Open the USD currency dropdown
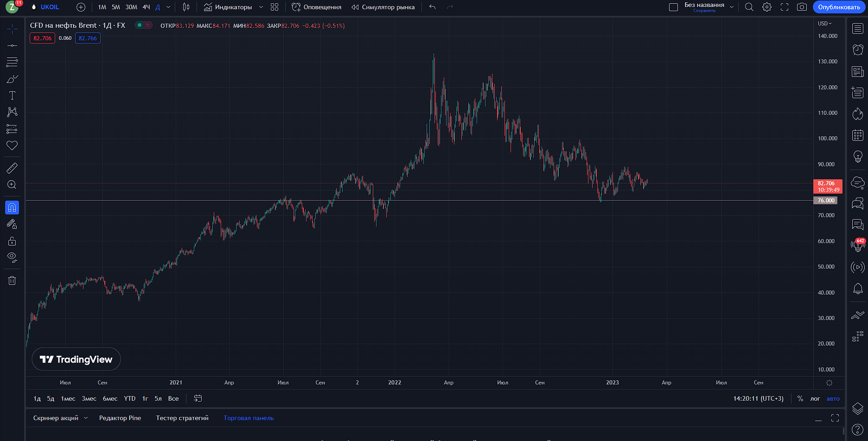Screen dimensions: 868x441 point(825,23)
